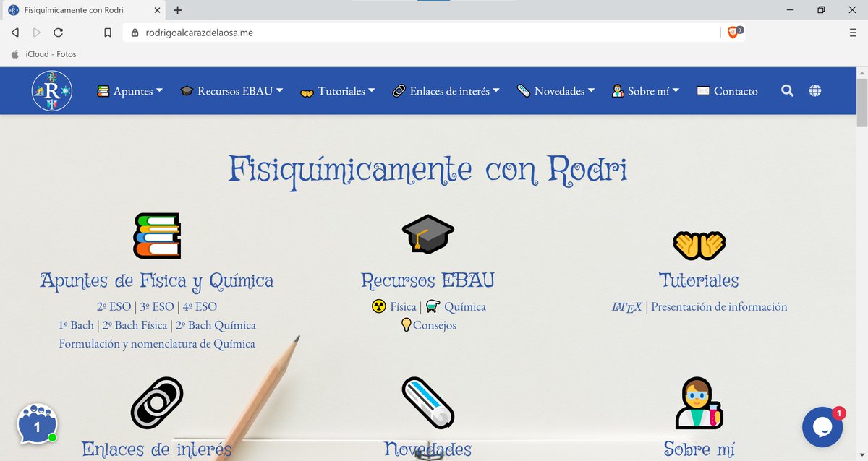This screenshot has width=868, height=461.
Task: Open the 3º ESO notes link
Action: (157, 306)
